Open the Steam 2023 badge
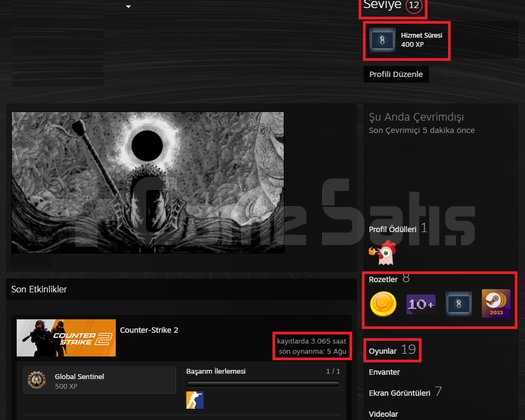The image size is (525, 420). [x=496, y=303]
